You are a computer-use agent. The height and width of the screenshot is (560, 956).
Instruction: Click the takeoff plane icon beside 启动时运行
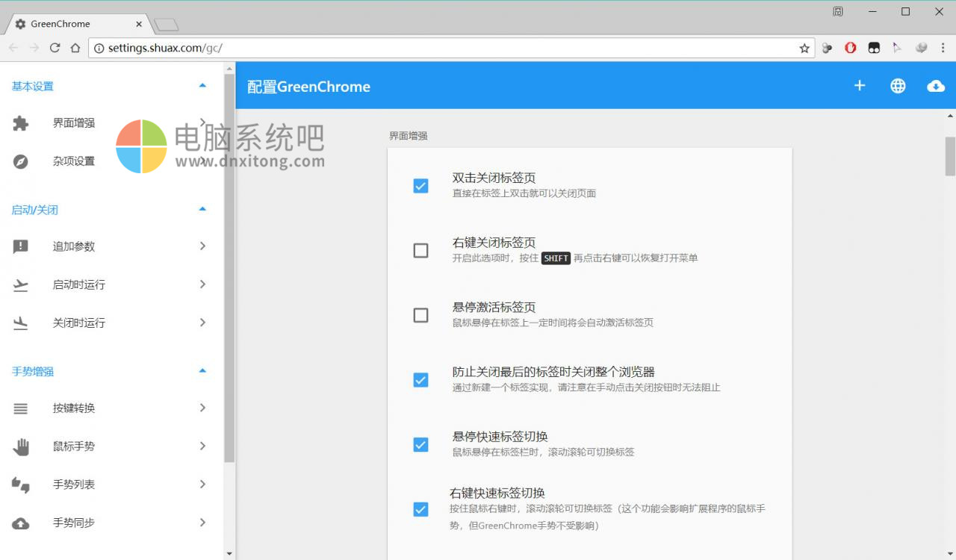(x=21, y=284)
